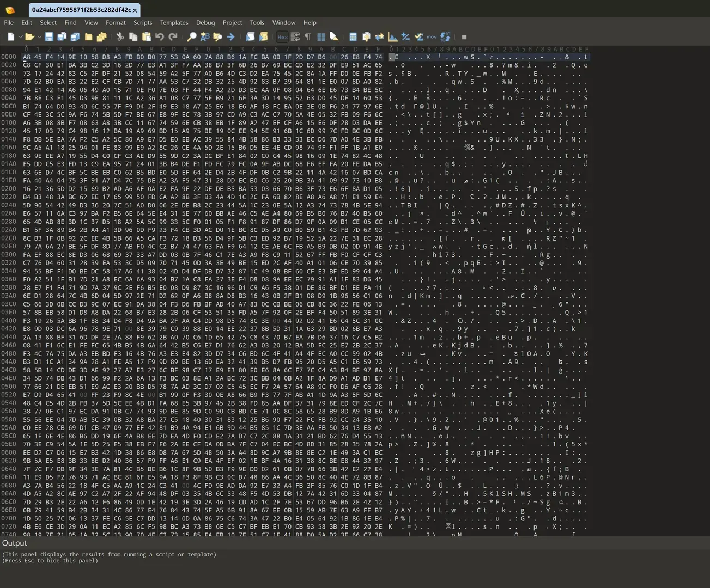This screenshot has height=588, width=710.
Task: Toggle the word wrap/linefeeds icon
Action: 295,37
